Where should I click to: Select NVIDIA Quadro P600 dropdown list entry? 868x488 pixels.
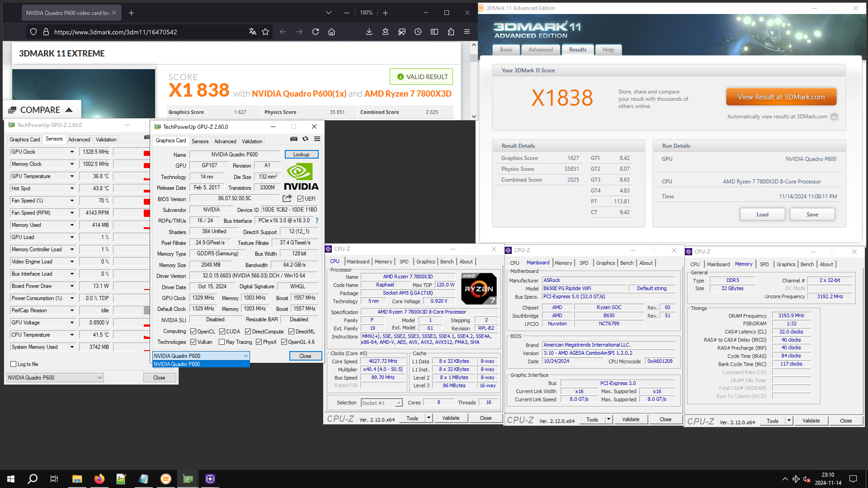201,364
